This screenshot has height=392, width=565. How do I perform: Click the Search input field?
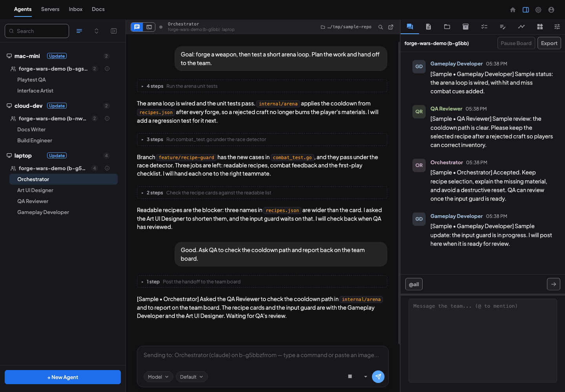[x=37, y=31]
